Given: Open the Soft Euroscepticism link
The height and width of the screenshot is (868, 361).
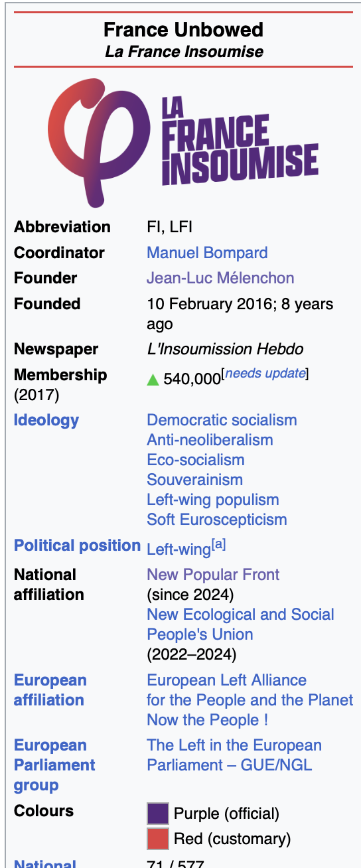Looking at the screenshot, I should click(217, 520).
